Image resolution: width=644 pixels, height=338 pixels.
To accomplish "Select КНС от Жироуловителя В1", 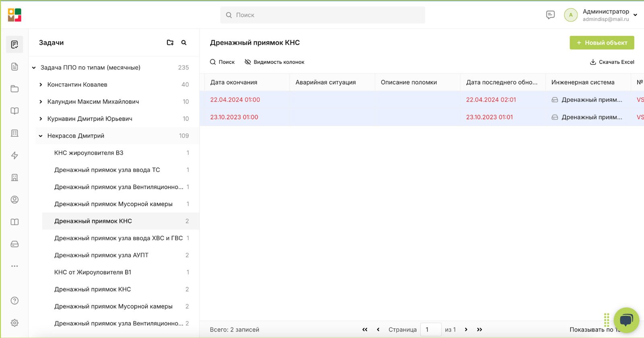I will pos(121,272).
